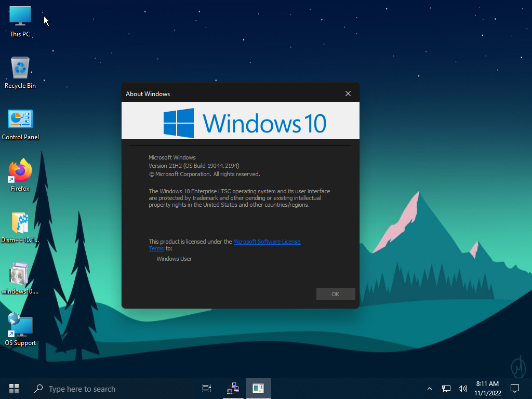Expand the hidden system tray icons

(x=429, y=389)
